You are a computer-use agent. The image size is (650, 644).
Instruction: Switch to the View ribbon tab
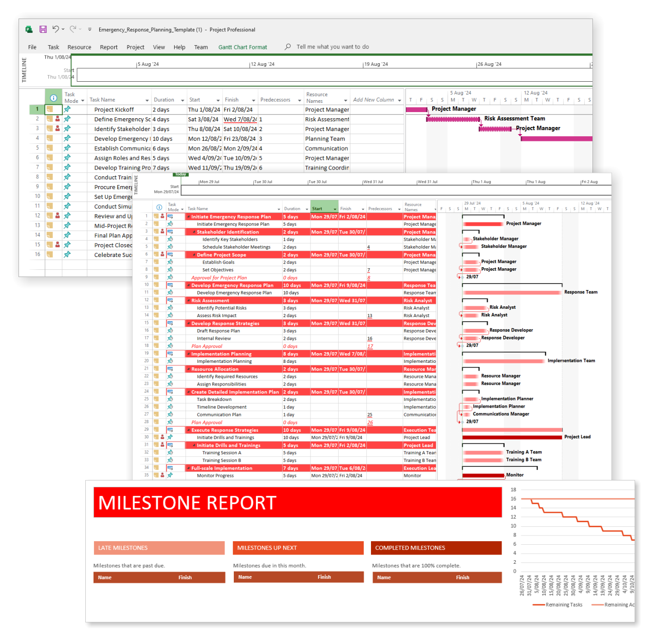pos(159,47)
